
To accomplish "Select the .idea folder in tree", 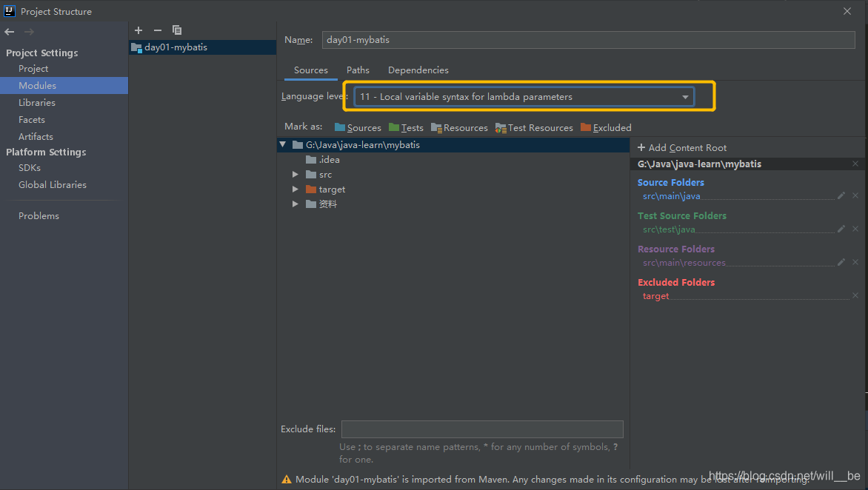I will pyautogui.click(x=453, y=159).
